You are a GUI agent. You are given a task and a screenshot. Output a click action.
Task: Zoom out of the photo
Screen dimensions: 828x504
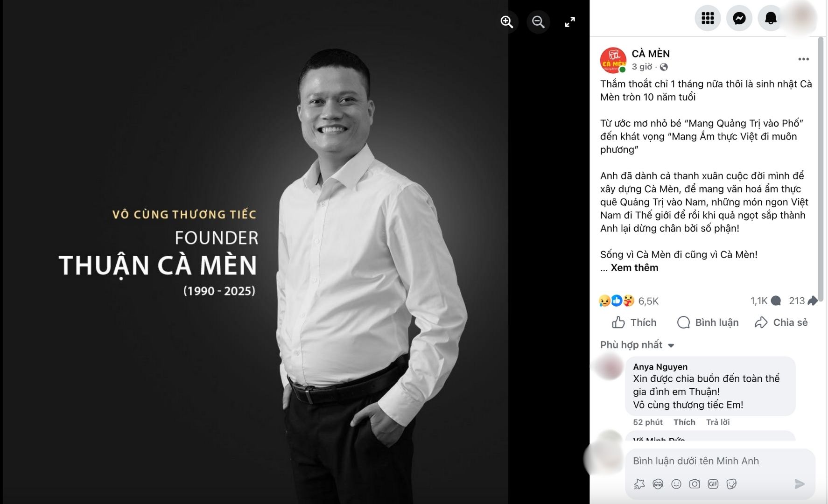(538, 22)
